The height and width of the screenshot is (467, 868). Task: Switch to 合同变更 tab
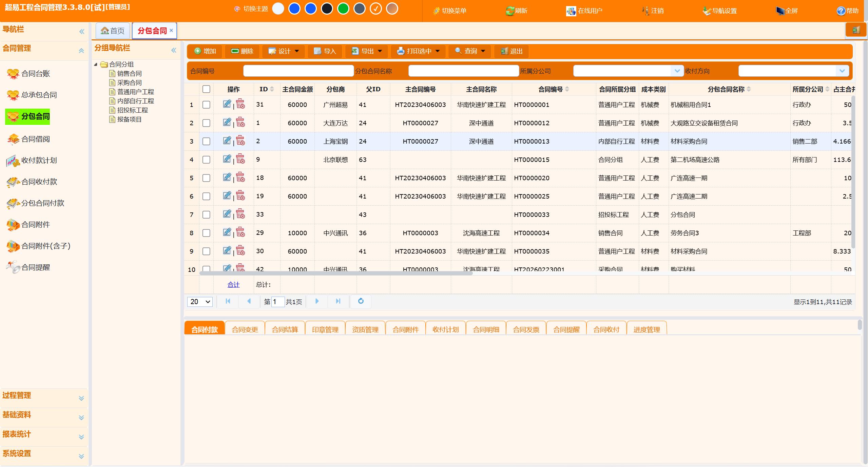pos(245,329)
